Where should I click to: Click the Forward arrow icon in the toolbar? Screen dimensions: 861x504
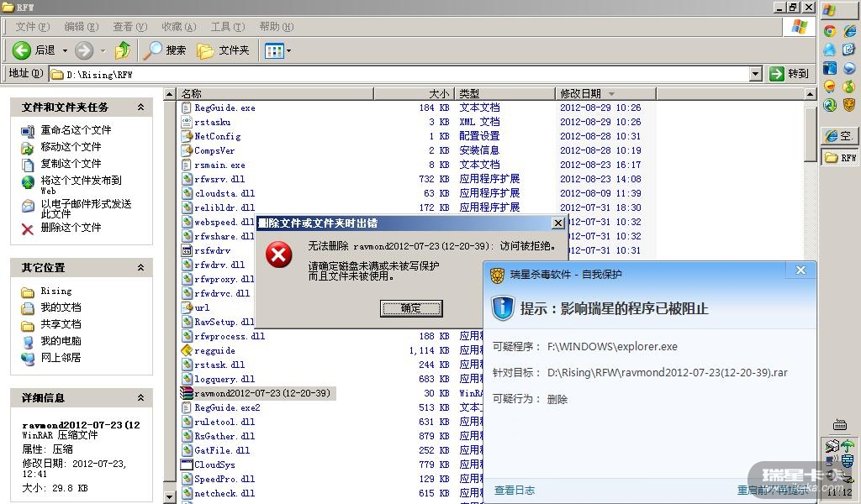[x=84, y=50]
